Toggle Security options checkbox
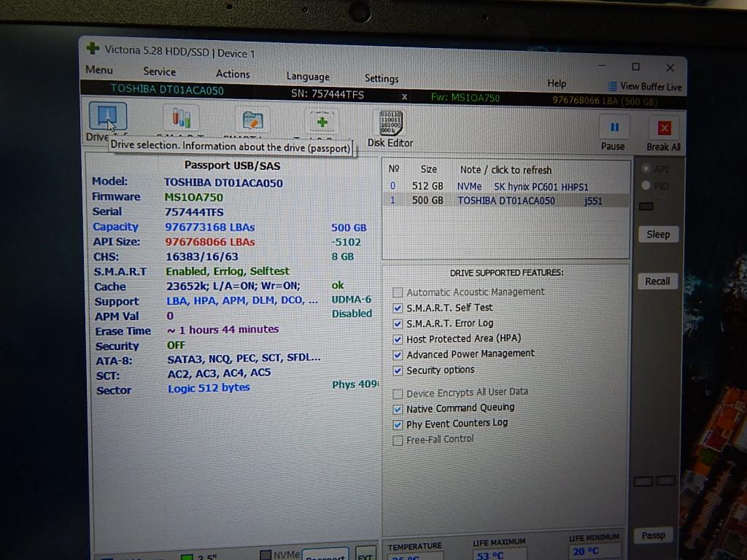This screenshot has width=747, height=560. 398,370
